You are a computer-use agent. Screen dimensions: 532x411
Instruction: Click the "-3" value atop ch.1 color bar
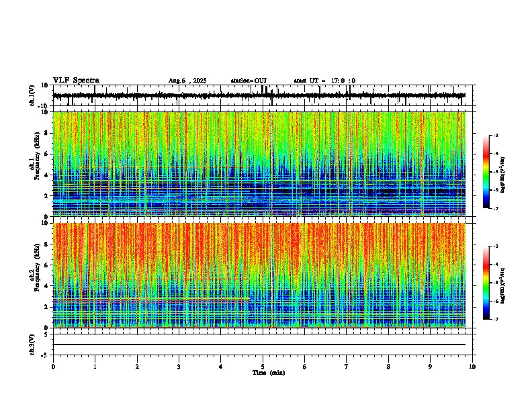pos(496,136)
